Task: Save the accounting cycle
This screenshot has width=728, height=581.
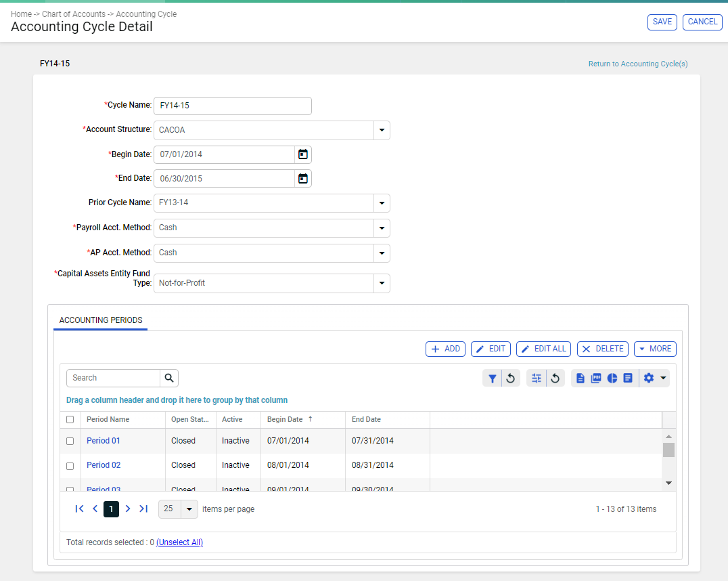Action: point(662,22)
